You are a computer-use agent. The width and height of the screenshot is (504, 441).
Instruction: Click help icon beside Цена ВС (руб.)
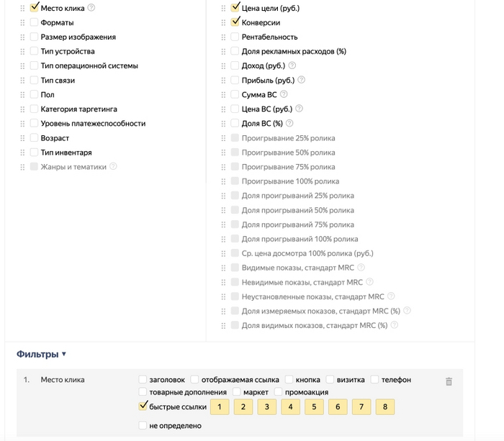tap(299, 109)
